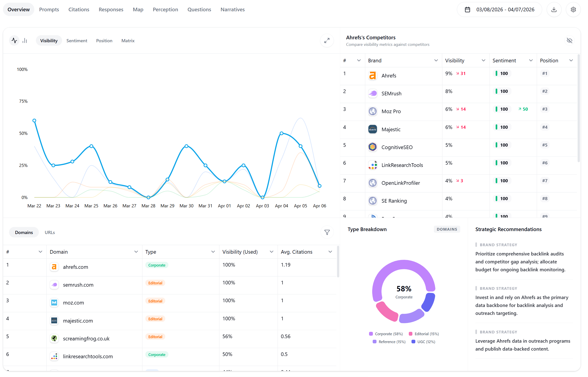Open Position column dropdown in competitors table
The image size is (588, 377).
point(571,61)
